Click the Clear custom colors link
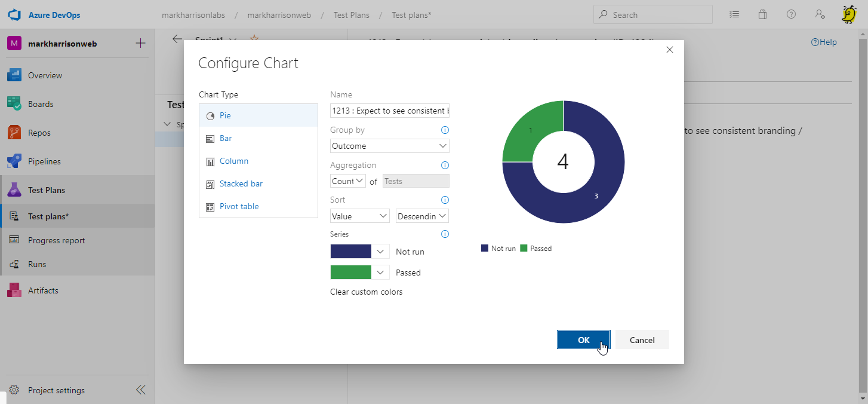Screen dimensions: 868x404 [366, 292]
